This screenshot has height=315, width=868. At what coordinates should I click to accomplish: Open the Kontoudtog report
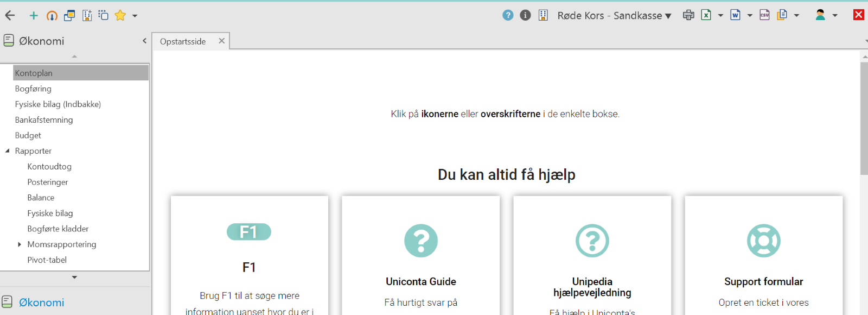pos(49,167)
